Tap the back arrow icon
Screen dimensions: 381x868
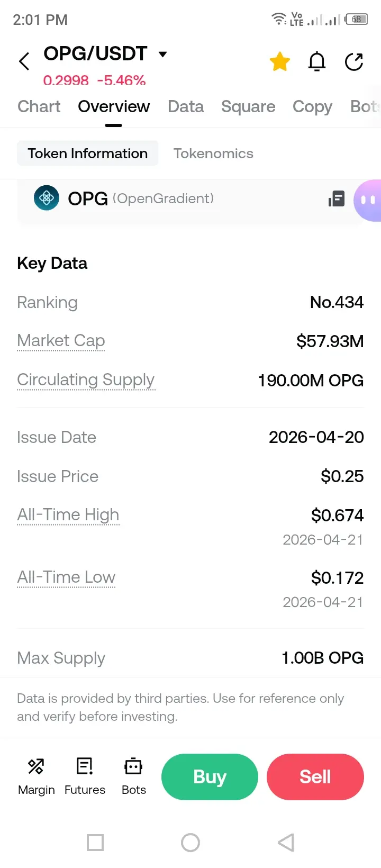(x=24, y=61)
